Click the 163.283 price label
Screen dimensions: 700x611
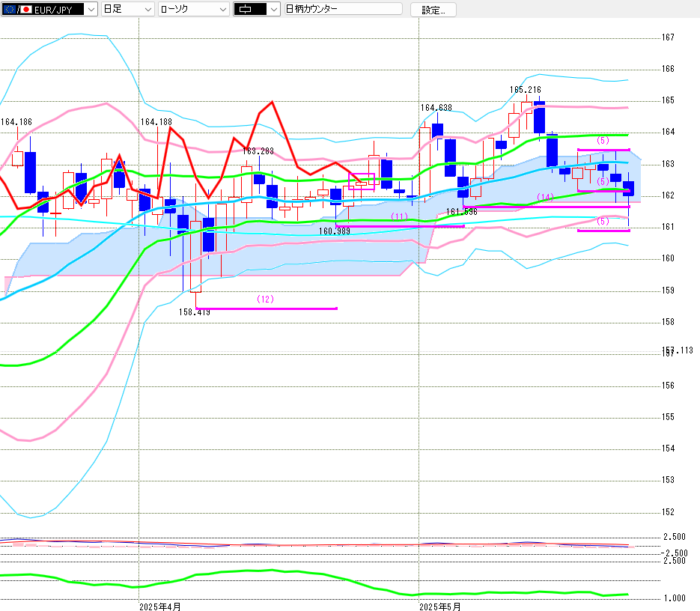coord(258,151)
